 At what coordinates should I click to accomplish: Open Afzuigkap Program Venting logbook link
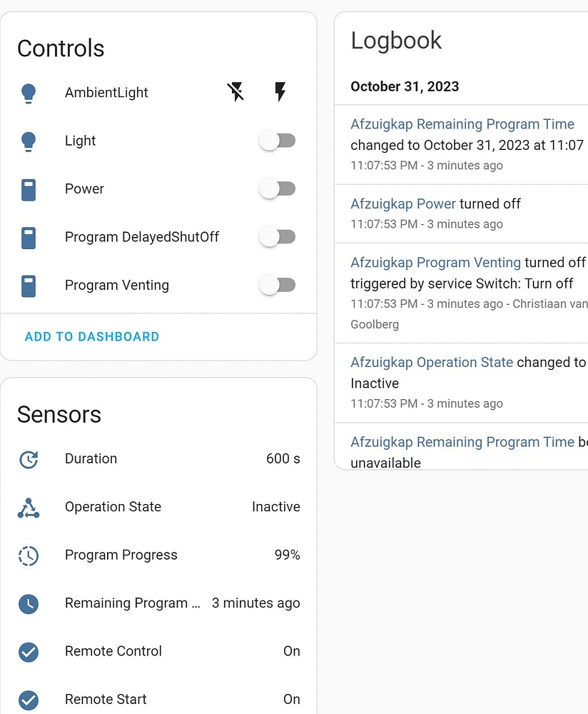[435, 263]
